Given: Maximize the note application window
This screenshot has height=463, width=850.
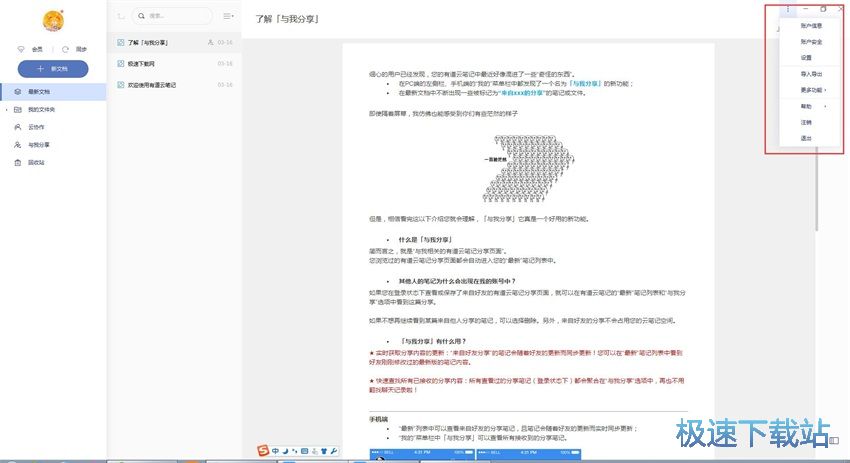Looking at the screenshot, I should (823, 9).
